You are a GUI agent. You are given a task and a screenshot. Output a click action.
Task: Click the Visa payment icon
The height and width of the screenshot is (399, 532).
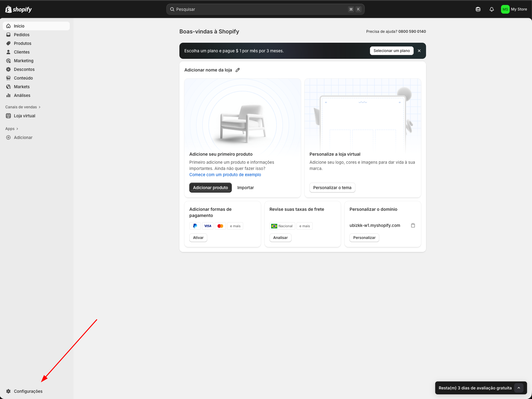pyautogui.click(x=208, y=226)
